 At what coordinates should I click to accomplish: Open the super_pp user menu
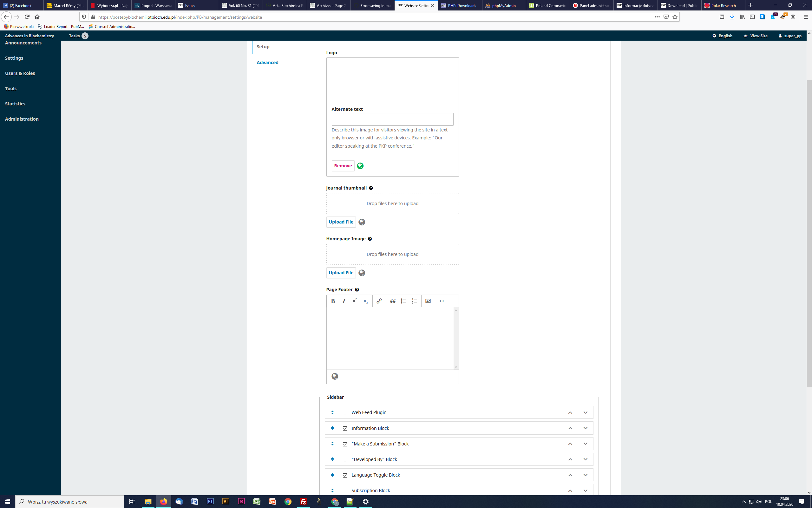[790, 36]
